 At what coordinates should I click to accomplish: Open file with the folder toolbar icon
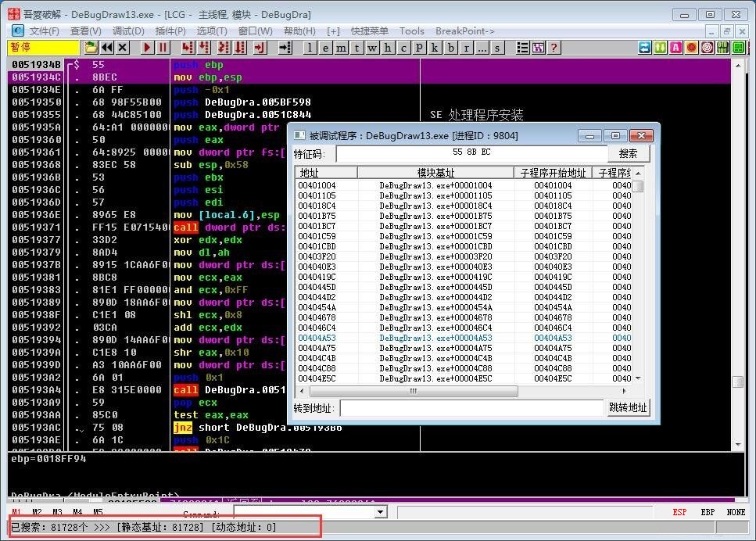point(91,47)
